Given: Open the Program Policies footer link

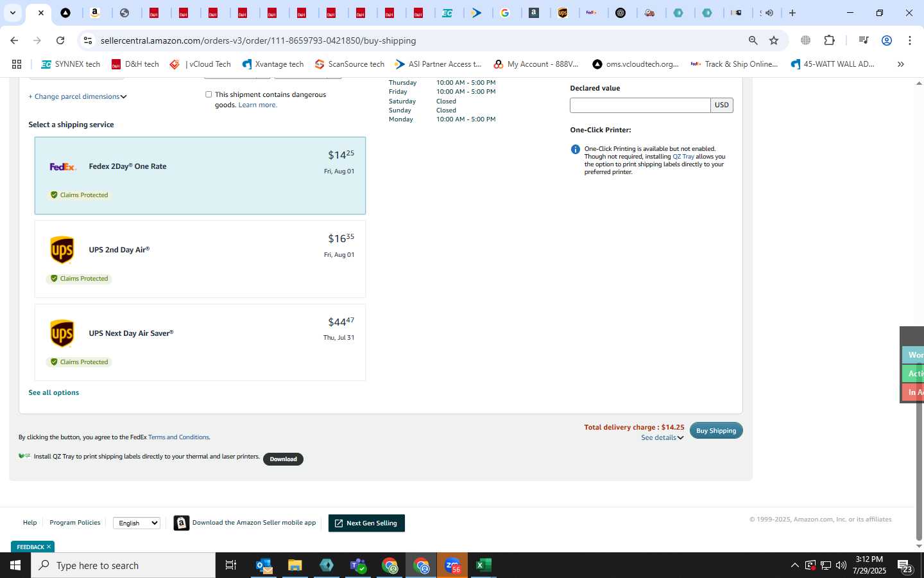Looking at the screenshot, I should coord(75,523).
